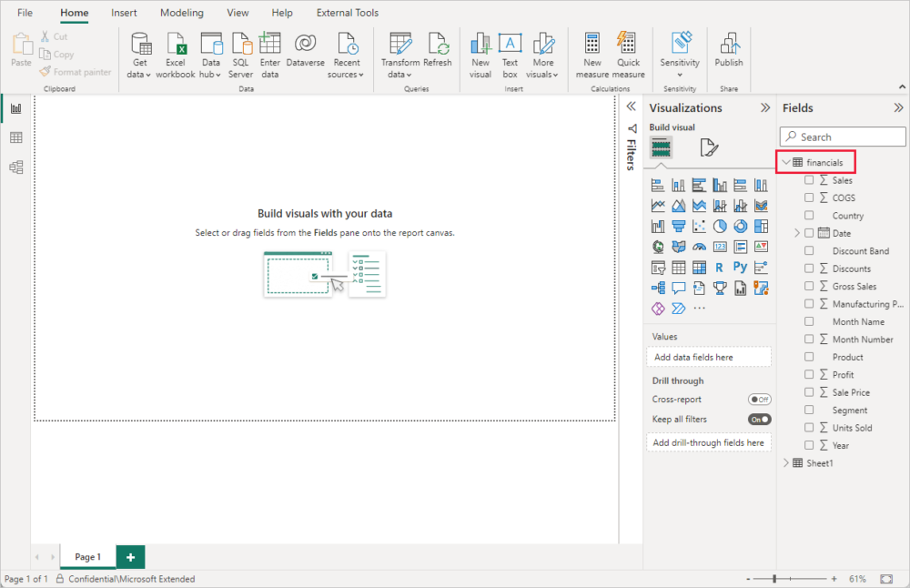Screen dimensions: 910x588
Task: Select the Gauge visual
Action: tap(697, 246)
